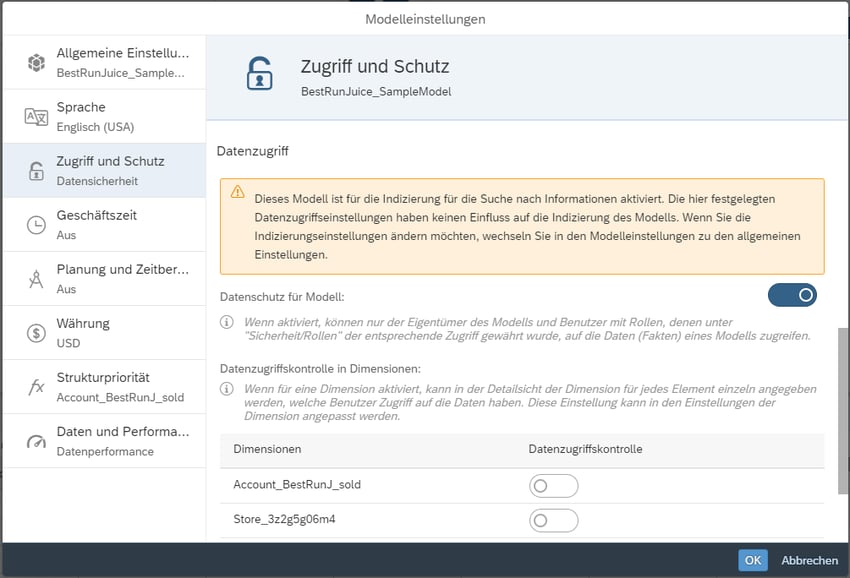Image resolution: width=850 pixels, height=578 pixels.
Task: Click the clock icon for Geschäftszeit
Action: [x=36, y=225]
